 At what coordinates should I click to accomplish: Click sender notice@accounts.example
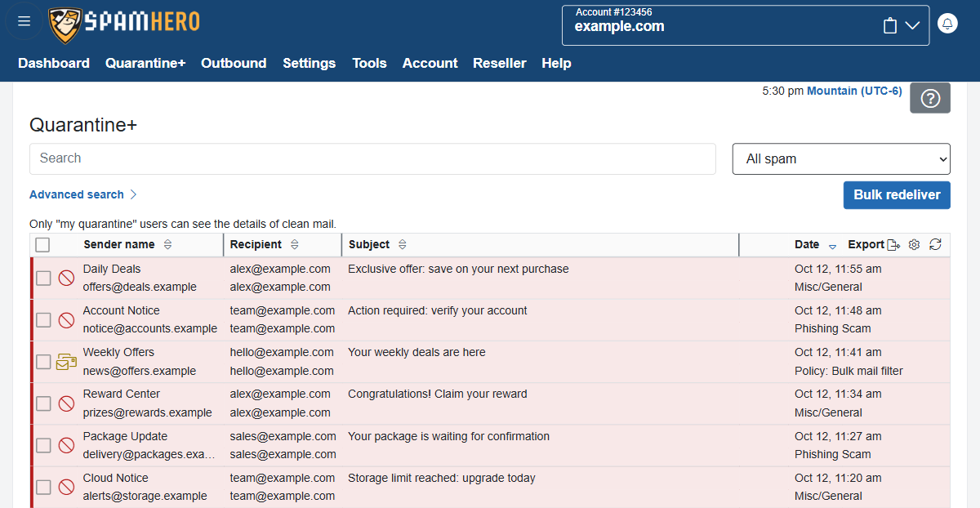pyautogui.click(x=150, y=328)
